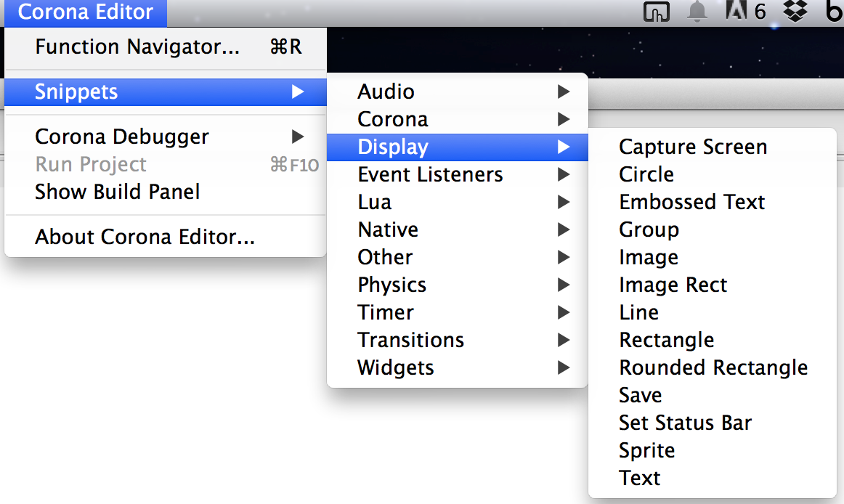Viewport: 844px width, 504px height.
Task: Expand the Other snippets submenu
Action: pyautogui.click(x=458, y=257)
